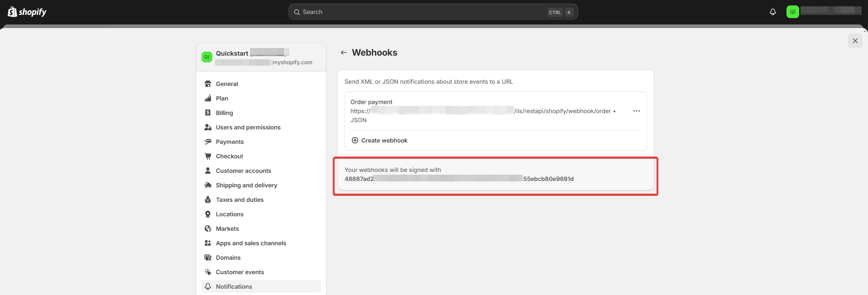
Task: Click the Shipping and delivery truck icon
Action: [208, 185]
